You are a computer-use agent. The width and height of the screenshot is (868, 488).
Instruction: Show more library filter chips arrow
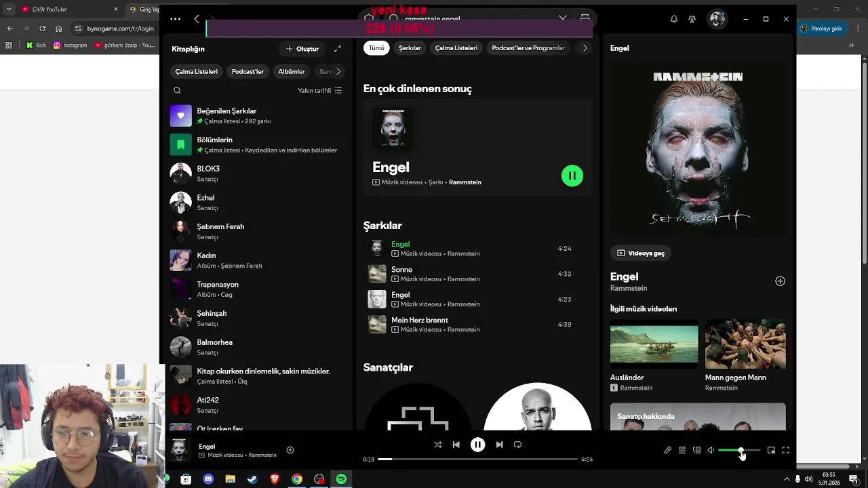(x=338, y=71)
